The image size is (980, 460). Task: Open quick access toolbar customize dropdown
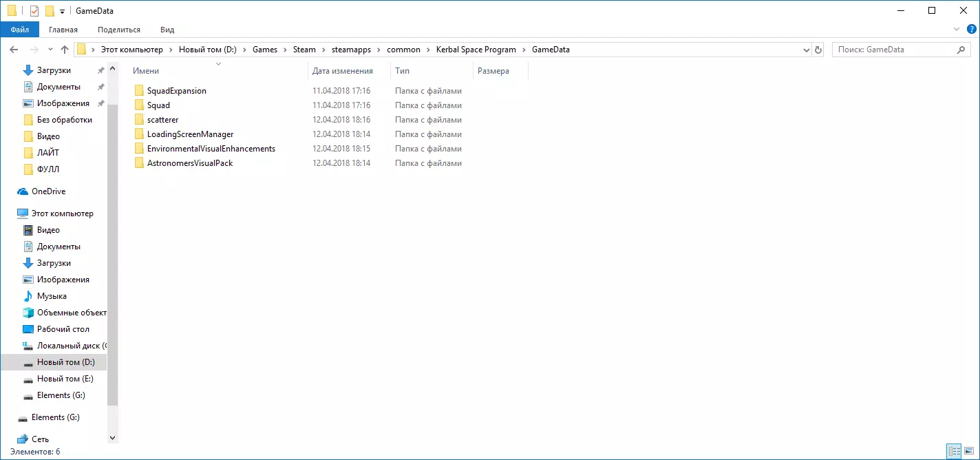click(62, 12)
